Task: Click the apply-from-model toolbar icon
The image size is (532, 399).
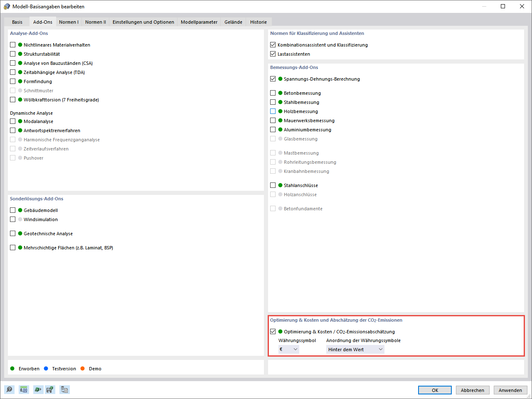Action: (37, 389)
